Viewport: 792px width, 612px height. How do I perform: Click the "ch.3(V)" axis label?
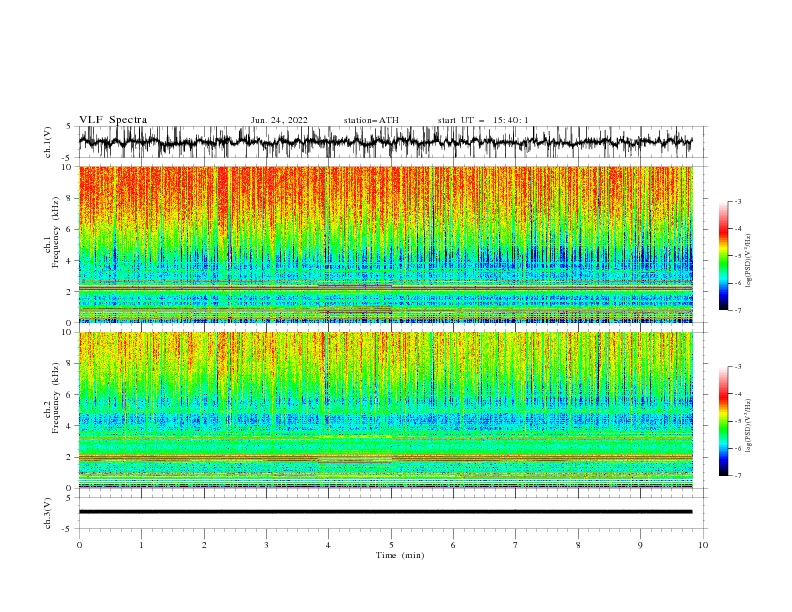coord(48,513)
